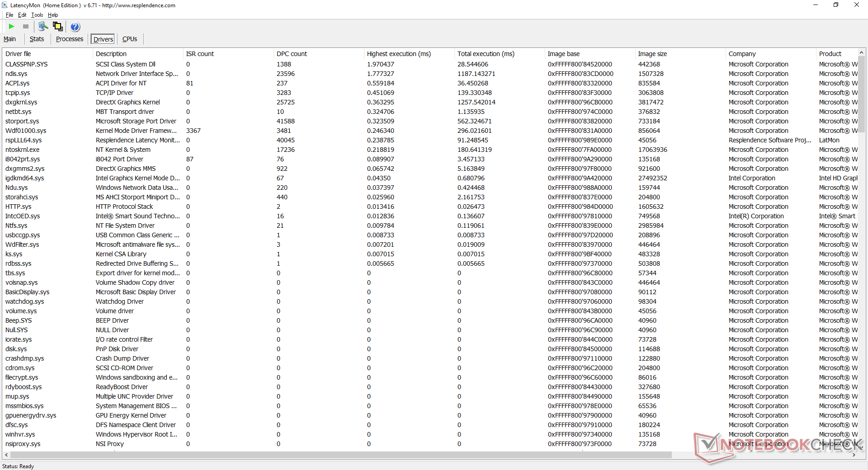Sort by ISR count column header

228,54
